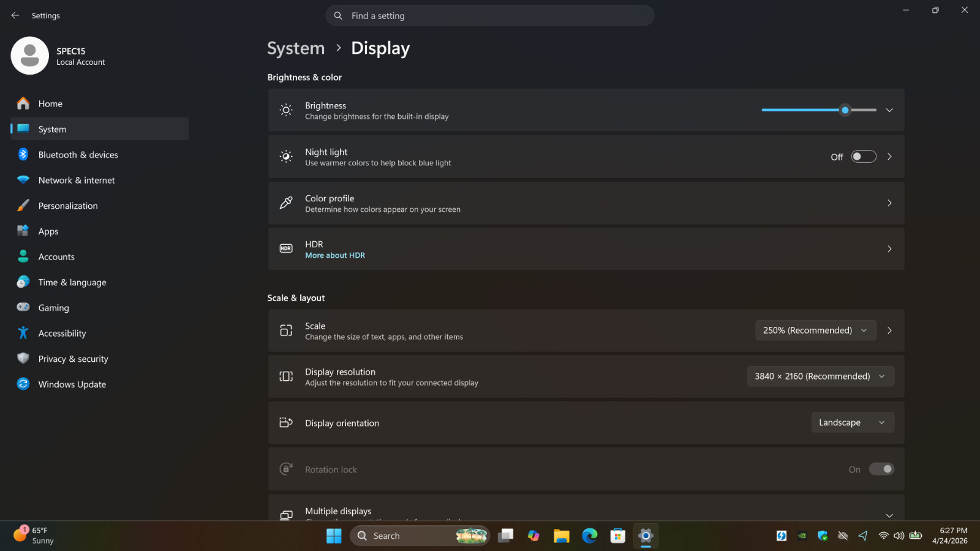
Task: Launch Microsoft Edge from the taskbar
Action: click(590, 536)
